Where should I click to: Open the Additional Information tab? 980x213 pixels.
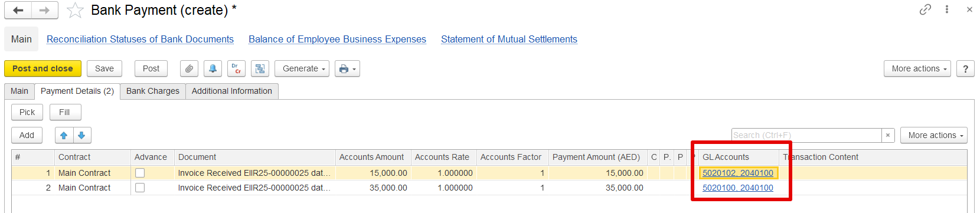[232, 91]
